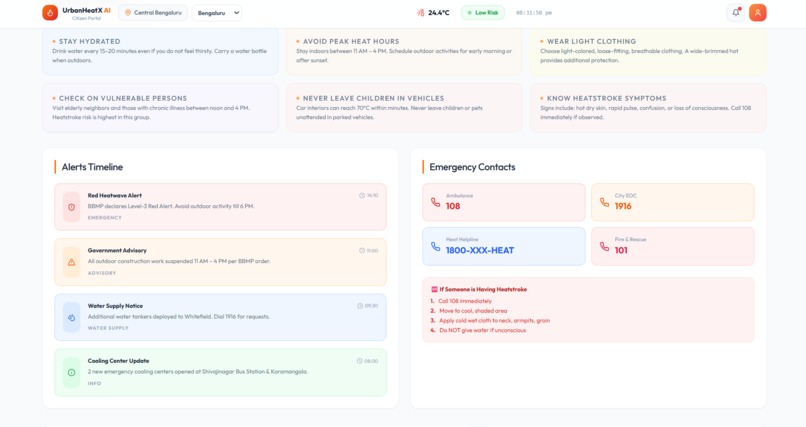Click the INFO tag on Cooling Center Update
This screenshot has width=806, height=427.
(94, 384)
